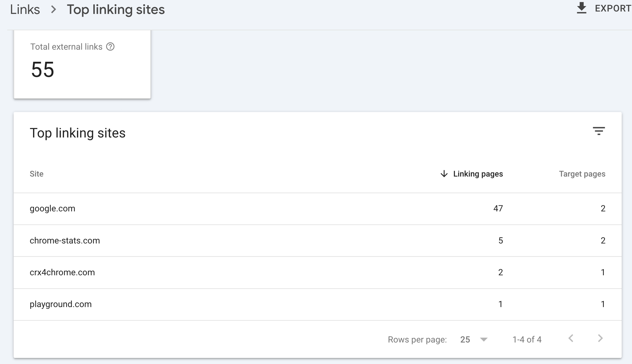Click the Export download icon
The width and height of the screenshot is (632, 364).
point(581,8)
